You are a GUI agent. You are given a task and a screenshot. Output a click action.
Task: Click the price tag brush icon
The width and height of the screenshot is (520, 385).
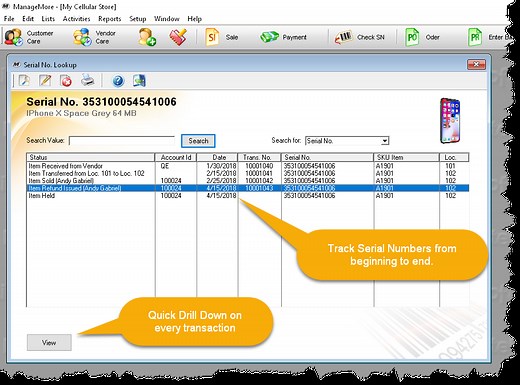click(x=178, y=37)
